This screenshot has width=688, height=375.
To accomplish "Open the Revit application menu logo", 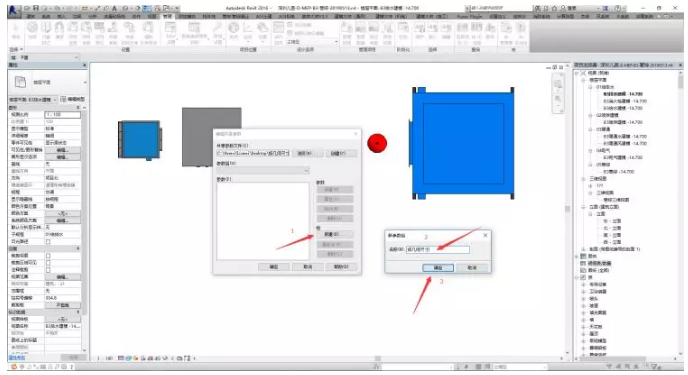I will (14, 11).
